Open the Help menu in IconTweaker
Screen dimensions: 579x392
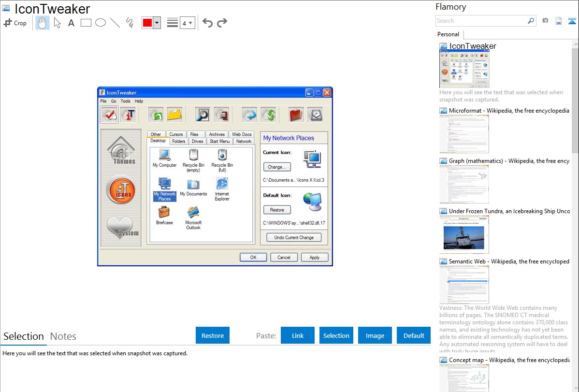click(139, 101)
